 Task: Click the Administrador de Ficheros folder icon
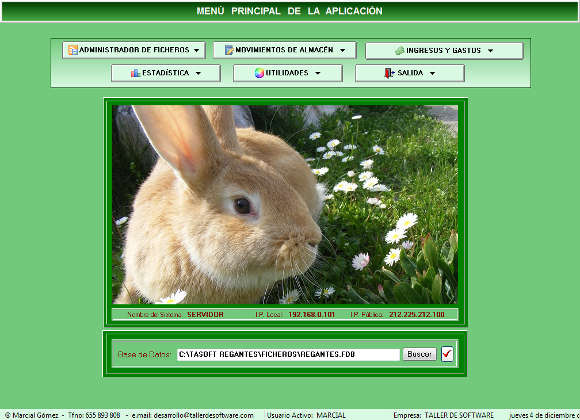click(73, 50)
